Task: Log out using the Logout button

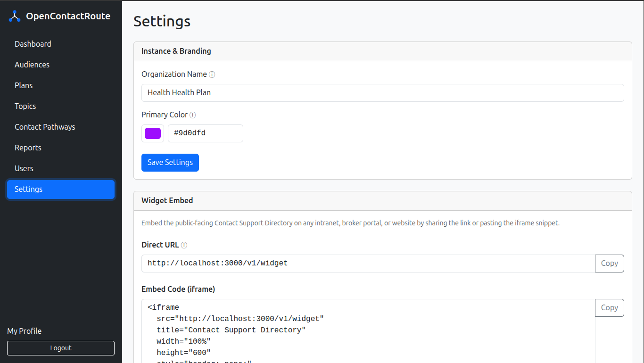Action: click(60, 348)
